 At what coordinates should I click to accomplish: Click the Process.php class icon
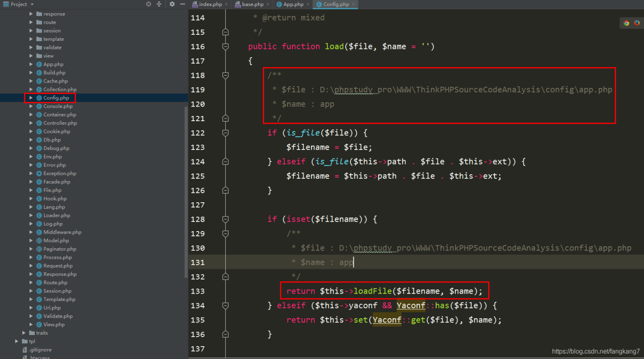[39, 257]
